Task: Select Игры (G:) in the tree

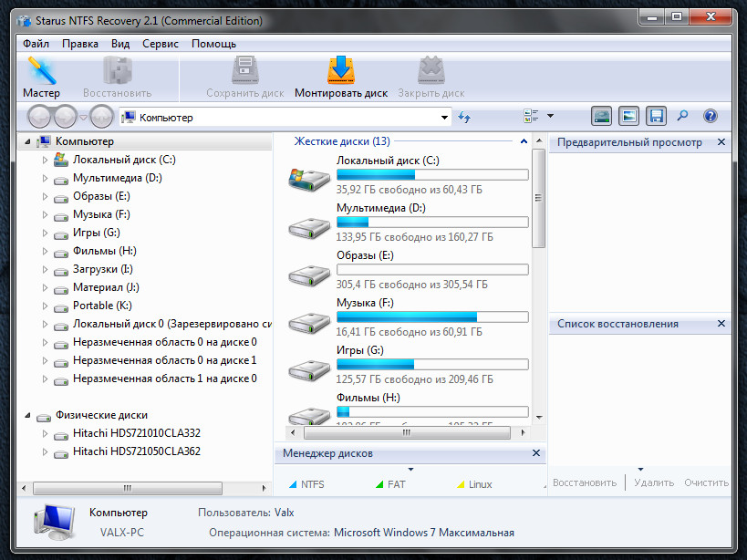Action: pyautogui.click(x=97, y=233)
